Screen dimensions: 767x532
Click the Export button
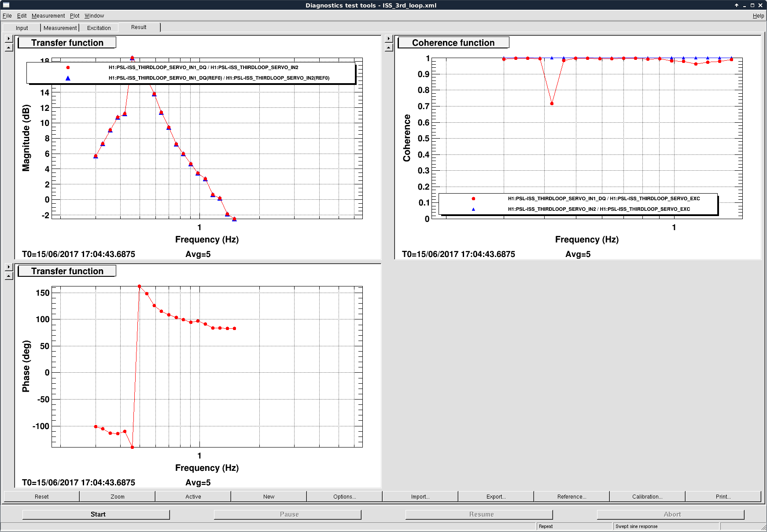tap(496, 496)
